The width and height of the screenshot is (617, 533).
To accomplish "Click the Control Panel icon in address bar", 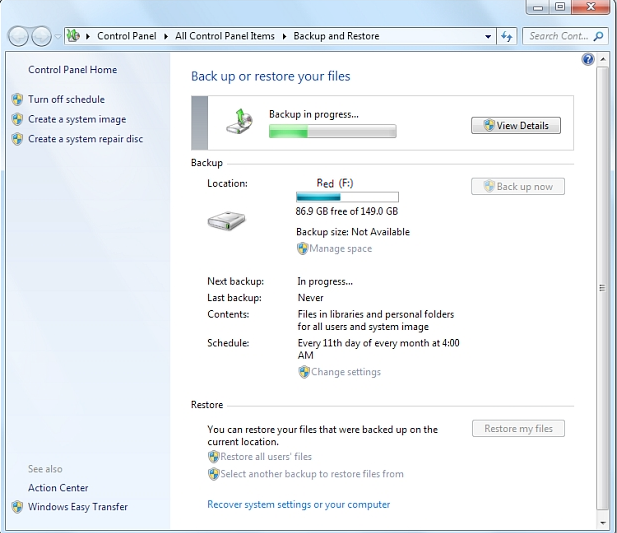I will pos(73,36).
